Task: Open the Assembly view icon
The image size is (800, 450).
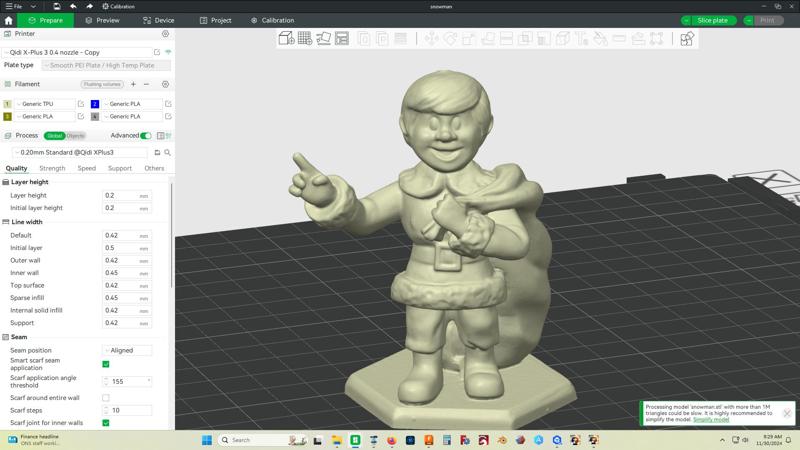Action: (687, 39)
